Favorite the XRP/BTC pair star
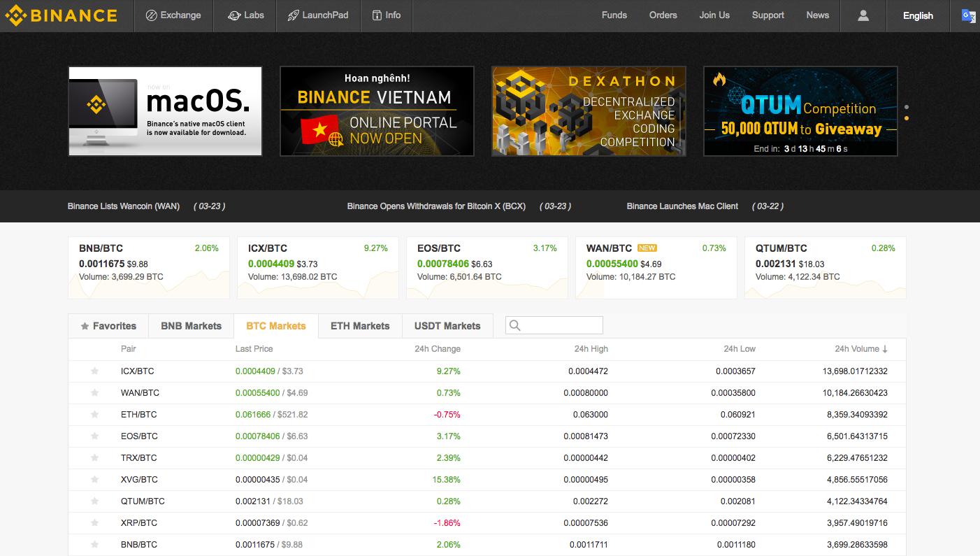 tap(94, 523)
